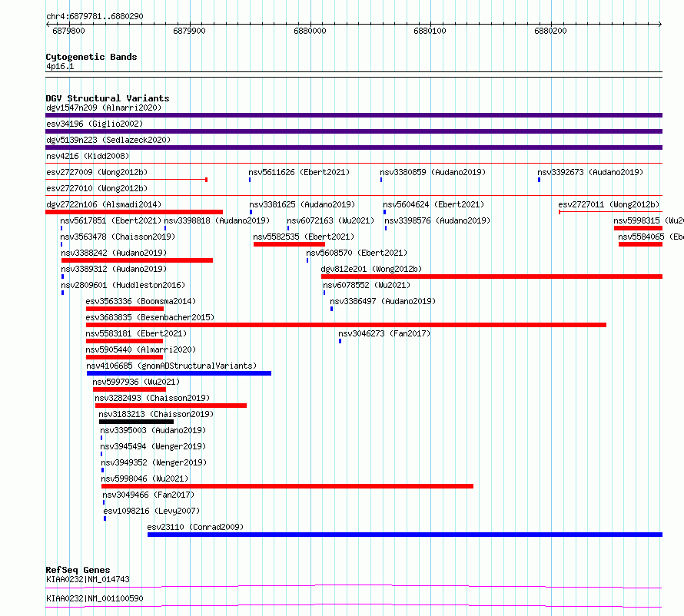Click the nsv5583181 (Ebert2021) label
684x616 pixels.
136,333
